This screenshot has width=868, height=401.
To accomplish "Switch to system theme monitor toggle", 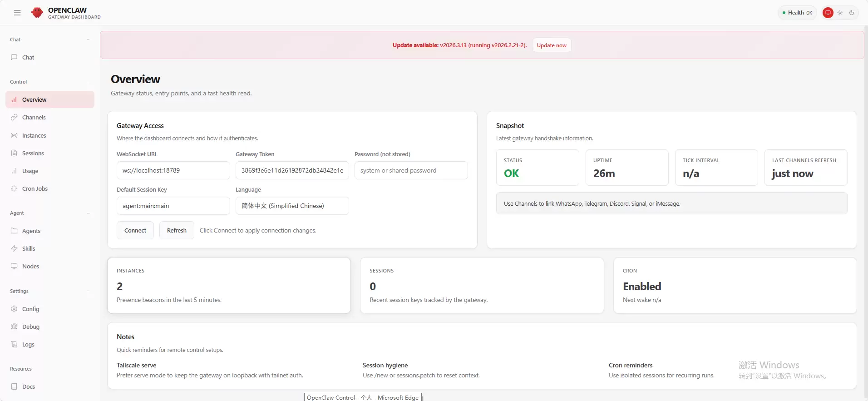I will 828,13.
